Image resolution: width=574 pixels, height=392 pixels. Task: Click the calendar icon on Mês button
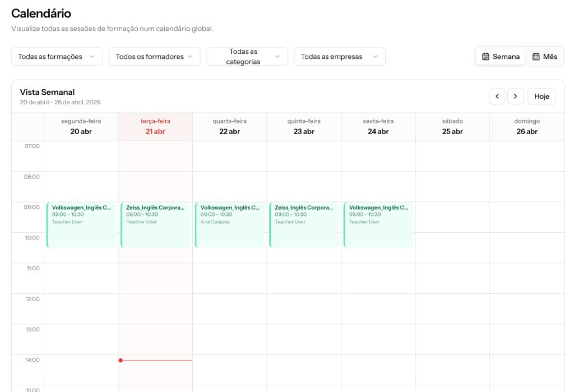(x=536, y=56)
